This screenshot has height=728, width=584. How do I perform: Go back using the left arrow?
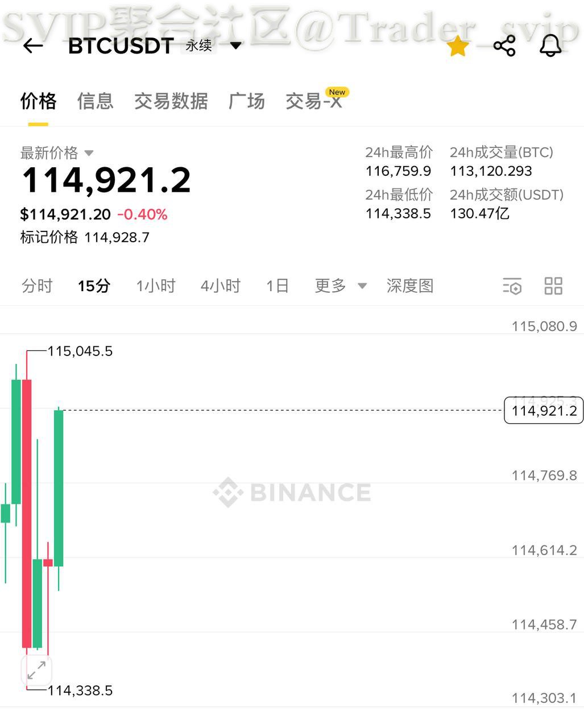click(33, 46)
